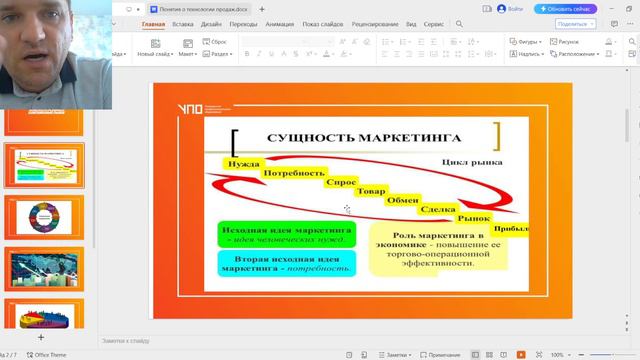Image resolution: width=640 pixels, height=360 pixels.
Task: Switch to Normal view icon
Action: [x=475, y=355]
